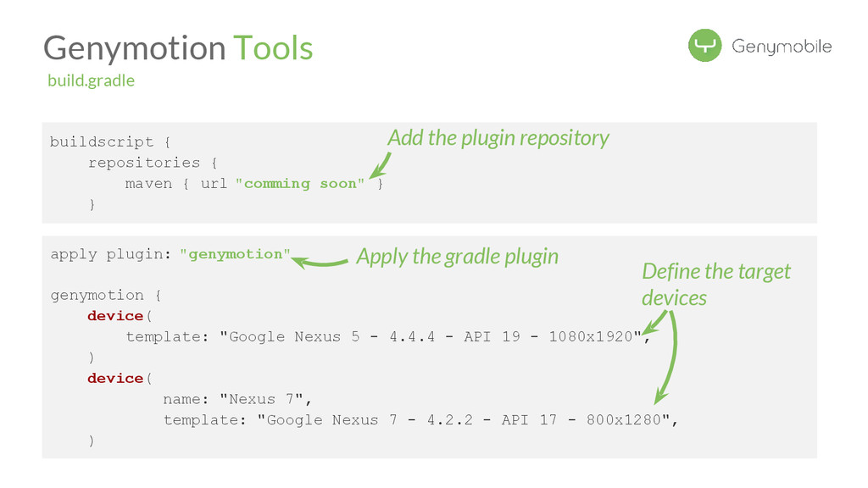Click the "repositories {" code line

point(153,163)
